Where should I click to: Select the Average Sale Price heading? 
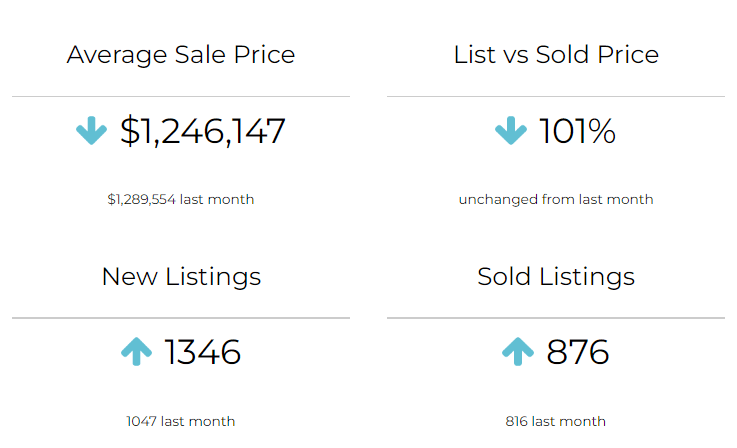(181, 54)
